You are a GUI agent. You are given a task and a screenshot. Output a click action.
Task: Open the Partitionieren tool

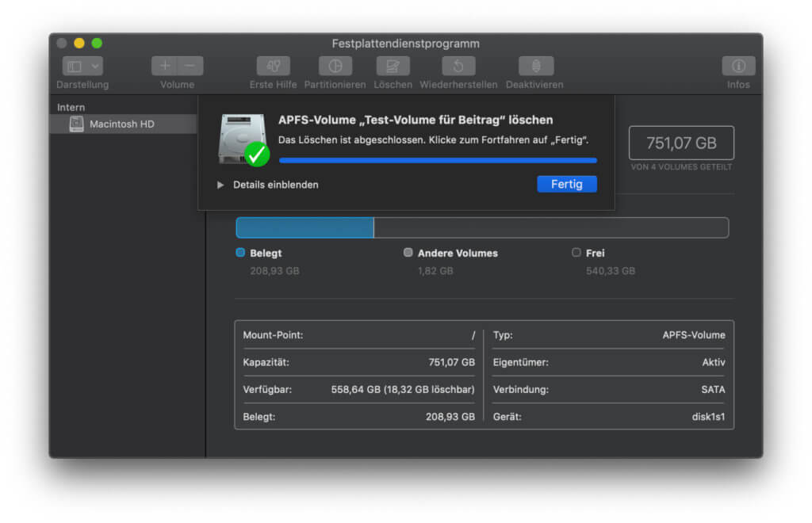point(335,67)
